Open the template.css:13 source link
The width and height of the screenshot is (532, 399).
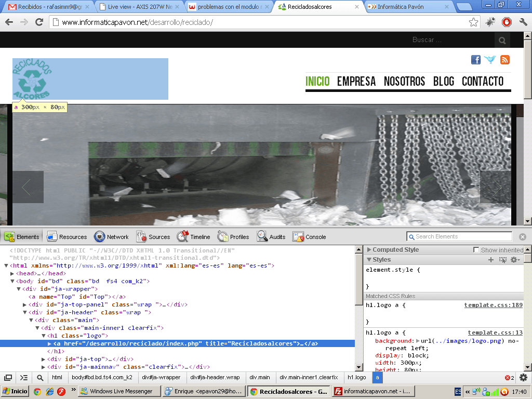pos(495,333)
